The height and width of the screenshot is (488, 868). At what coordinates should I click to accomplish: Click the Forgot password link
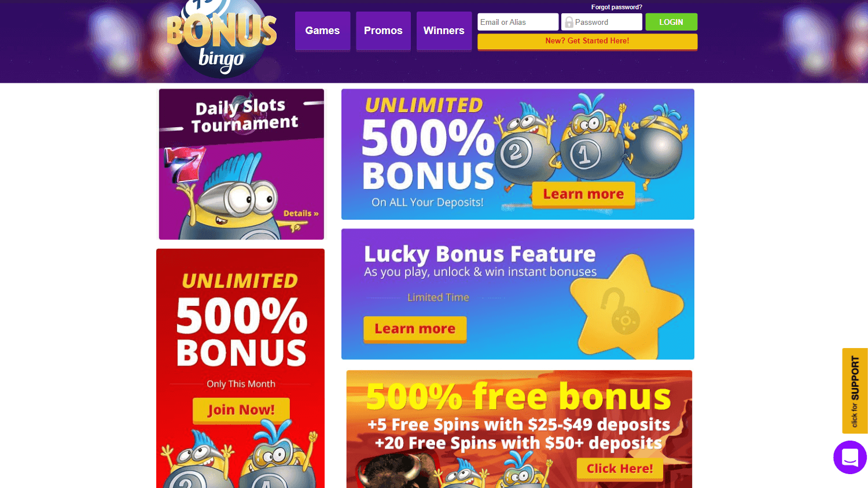pyautogui.click(x=616, y=7)
